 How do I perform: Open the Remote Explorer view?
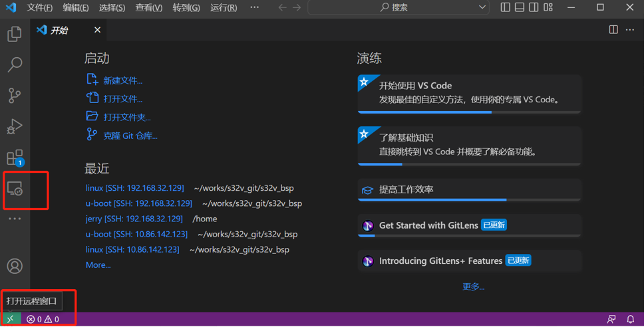[15, 189]
